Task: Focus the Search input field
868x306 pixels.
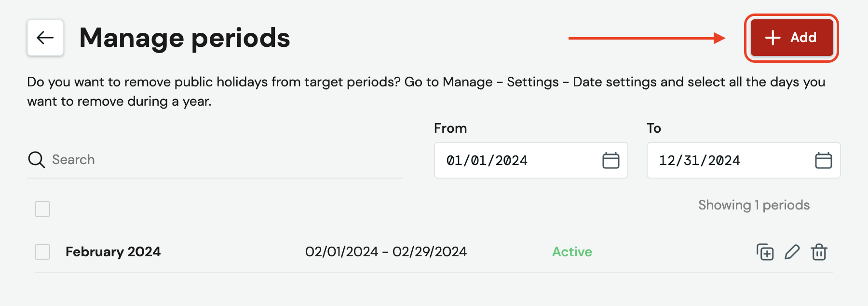Action: [215, 160]
